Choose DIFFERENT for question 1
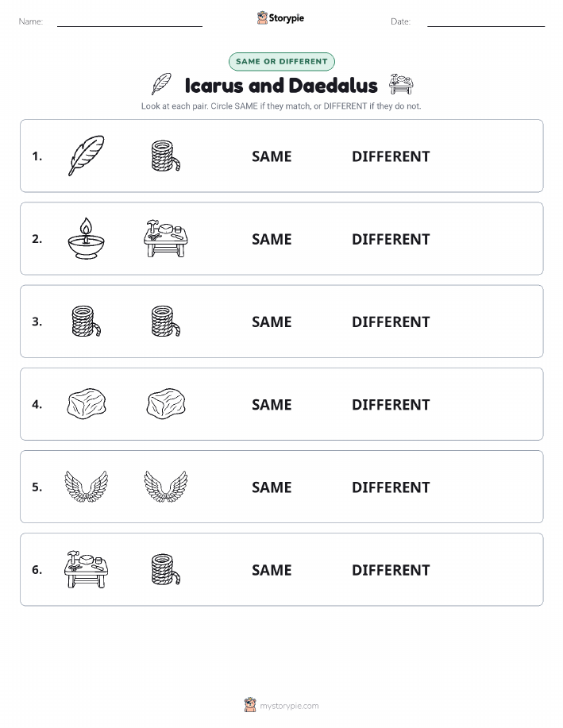Screen dimensions: 563x728 pyautogui.click(x=391, y=156)
